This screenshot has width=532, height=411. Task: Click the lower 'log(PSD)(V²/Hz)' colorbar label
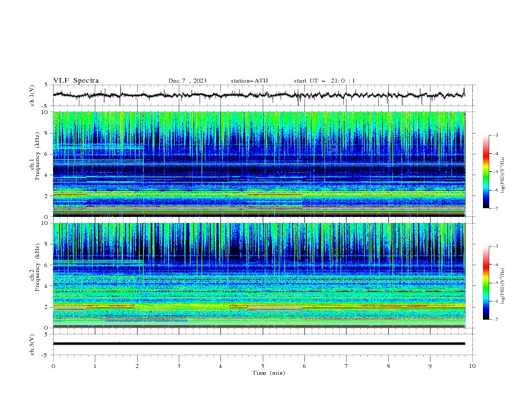point(502,285)
